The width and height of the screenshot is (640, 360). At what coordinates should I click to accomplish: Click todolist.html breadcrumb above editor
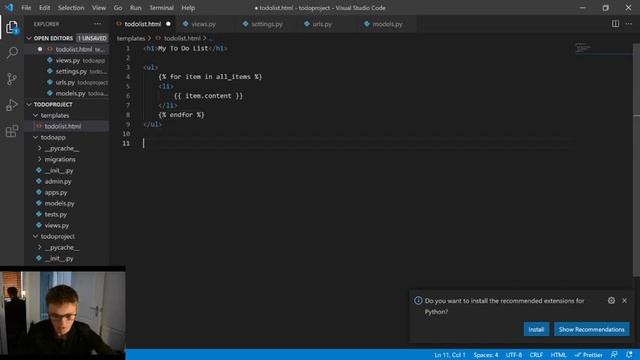pyautogui.click(x=182, y=38)
